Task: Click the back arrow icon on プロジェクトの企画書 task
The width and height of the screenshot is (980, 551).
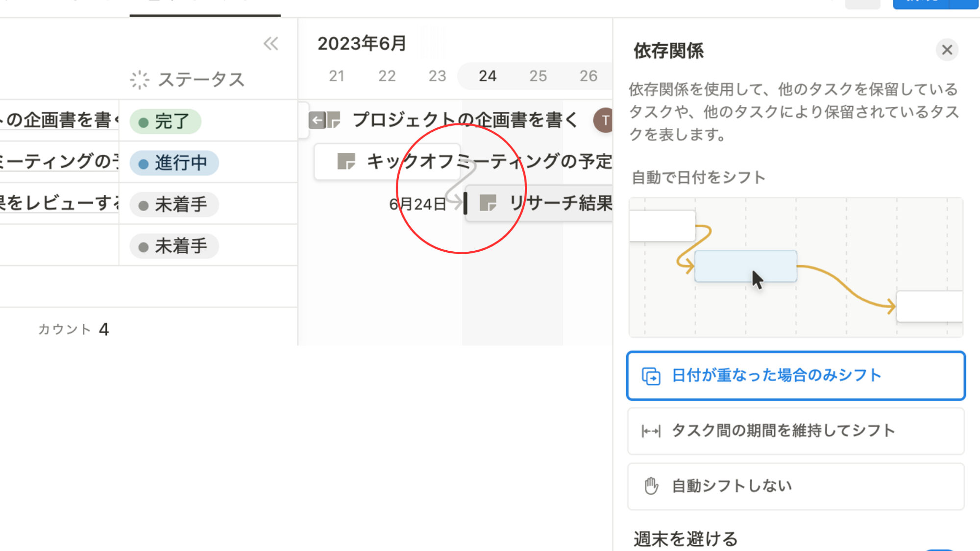Action: [x=317, y=120]
